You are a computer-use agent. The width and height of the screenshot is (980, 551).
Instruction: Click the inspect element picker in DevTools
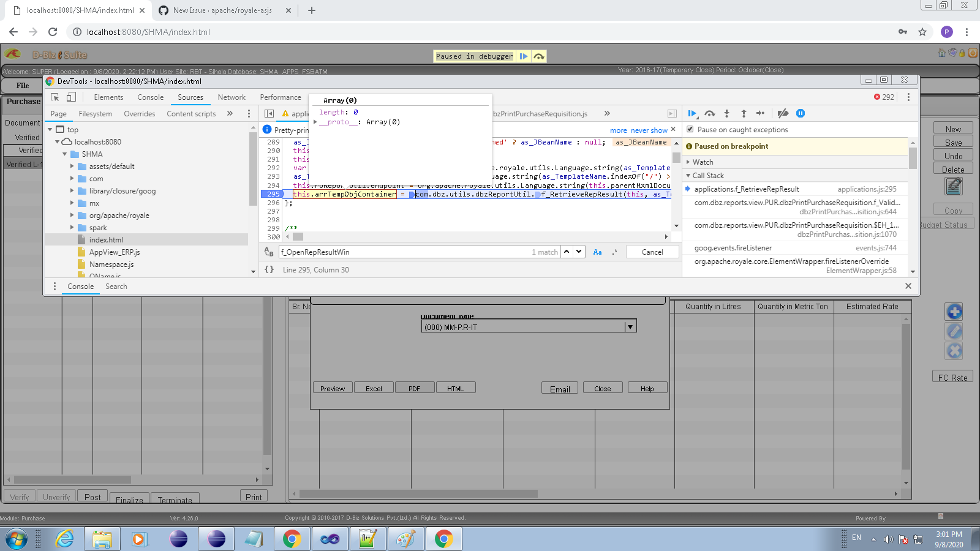(54, 97)
